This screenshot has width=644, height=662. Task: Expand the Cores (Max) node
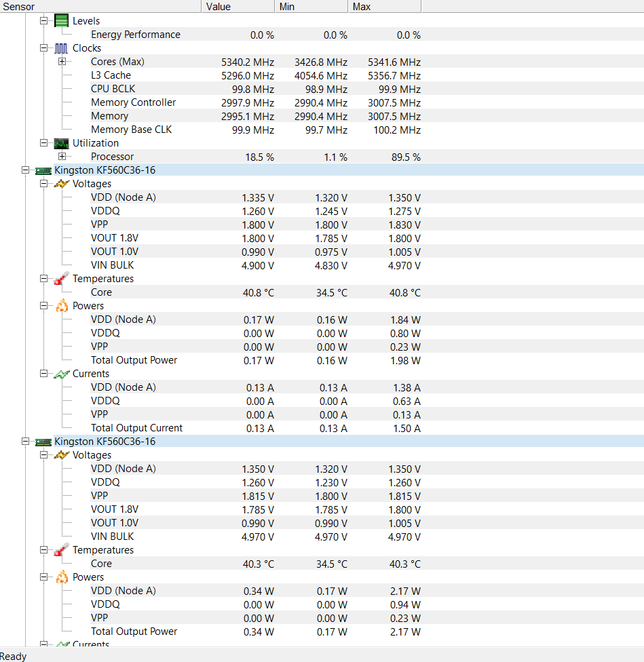pyautogui.click(x=62, y=61)
